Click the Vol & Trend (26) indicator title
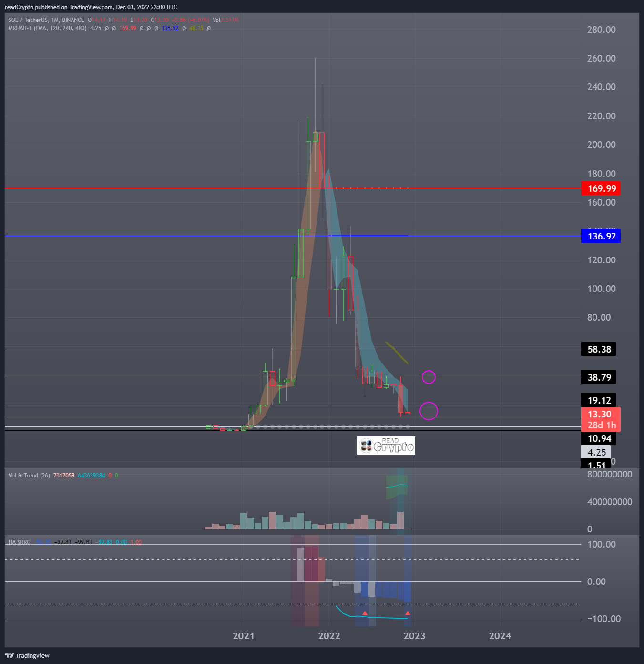The width and height of the screenshot is (644, 664). [29, 476]
